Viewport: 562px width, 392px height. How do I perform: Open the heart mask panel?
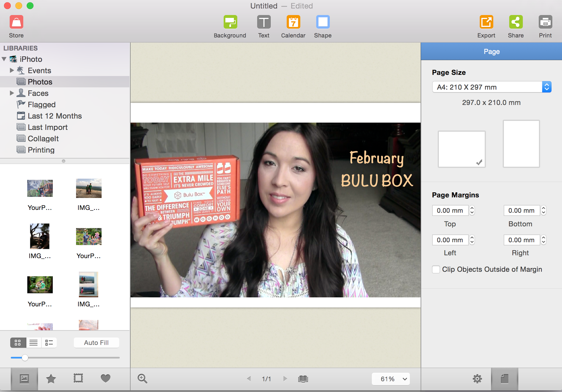click(105, 378)
